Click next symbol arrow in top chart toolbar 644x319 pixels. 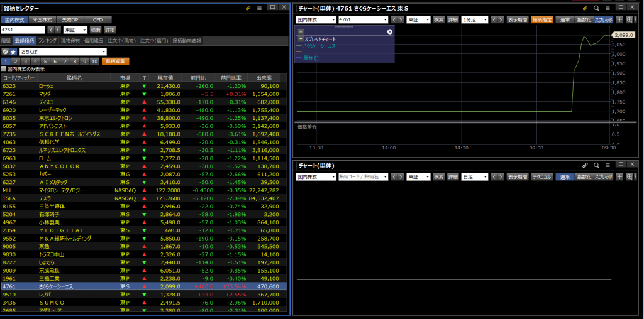pos(401,19)
